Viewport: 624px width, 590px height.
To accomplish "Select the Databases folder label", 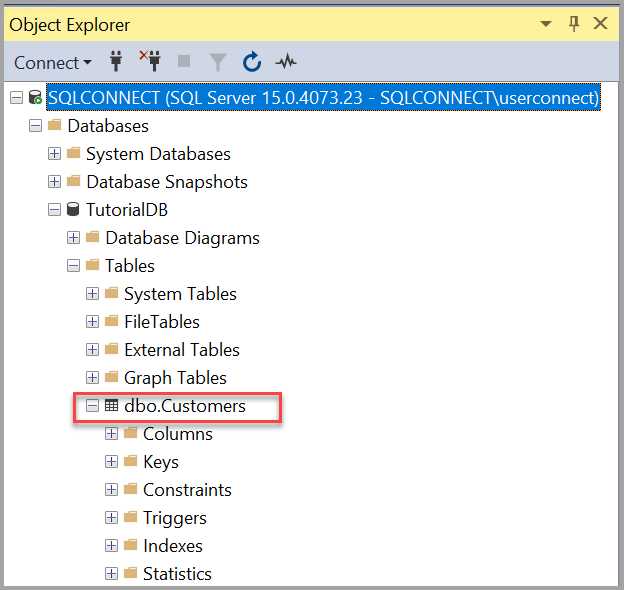I will (108, 126).
